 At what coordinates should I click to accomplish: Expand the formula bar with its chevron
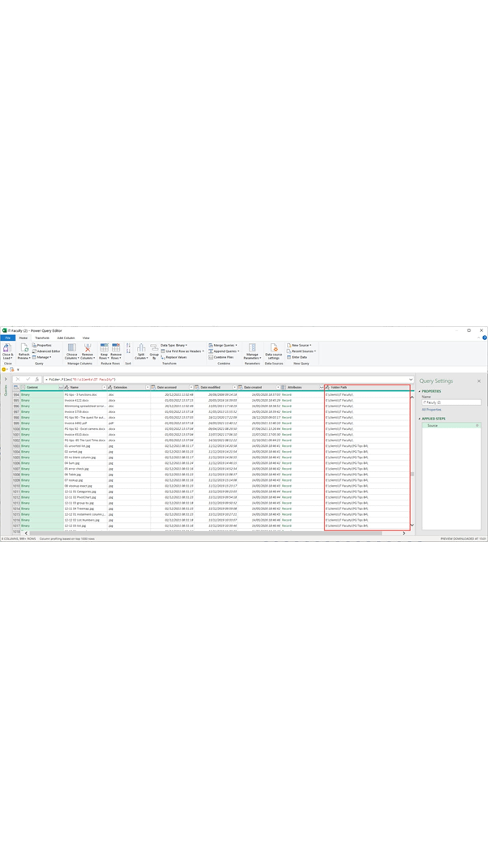coord(411,379)
